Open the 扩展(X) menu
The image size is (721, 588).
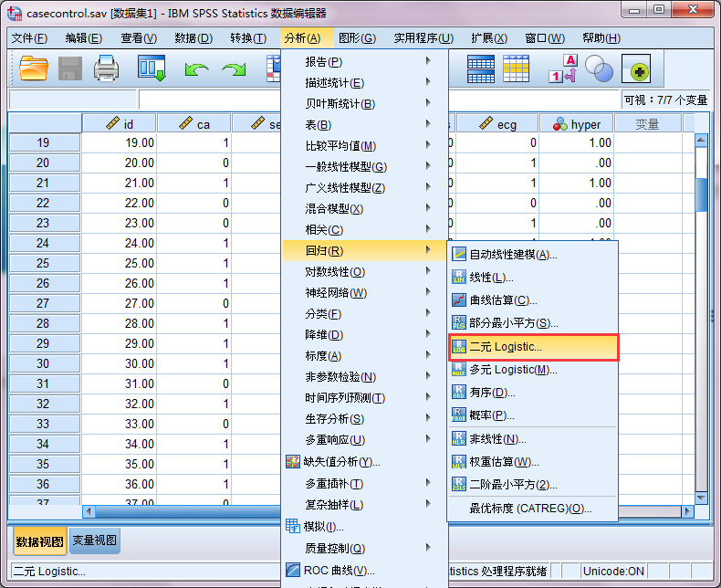tap(489, 38)
